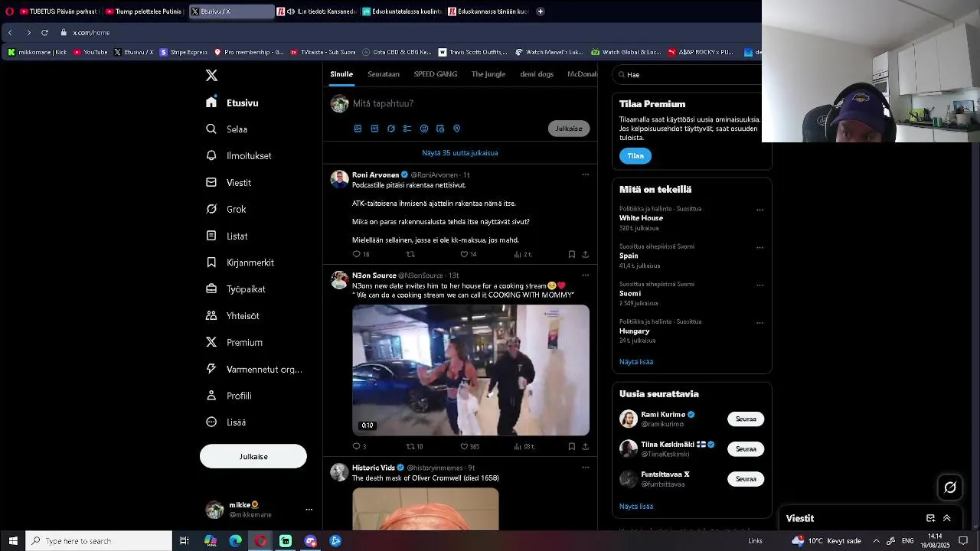Image resolution: width=980 pixels, height=551 pixels.
Task: Switch to Sinulle tab
Action: point(341,74)
